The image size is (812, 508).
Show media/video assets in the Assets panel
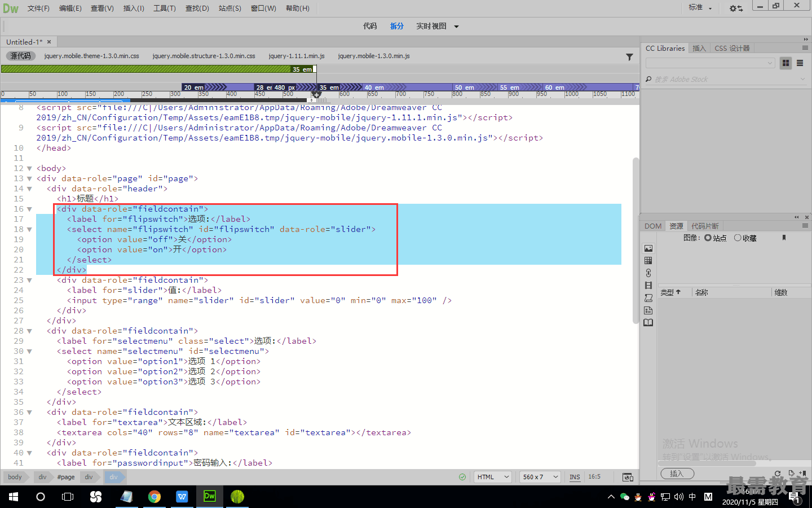tap(648, 286)
